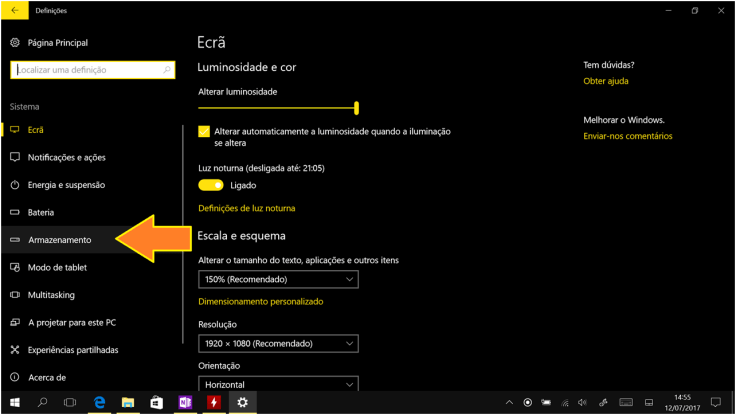736x415 pixels.
Task: Open the Acerca de section
Action: click(x=47, y=377)
